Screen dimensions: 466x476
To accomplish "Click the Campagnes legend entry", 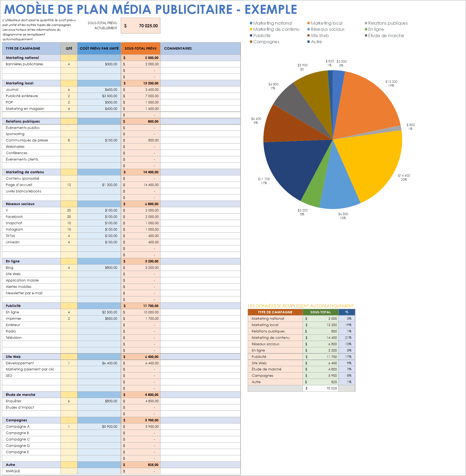I will pyautogui.click(x=264, y=42).
